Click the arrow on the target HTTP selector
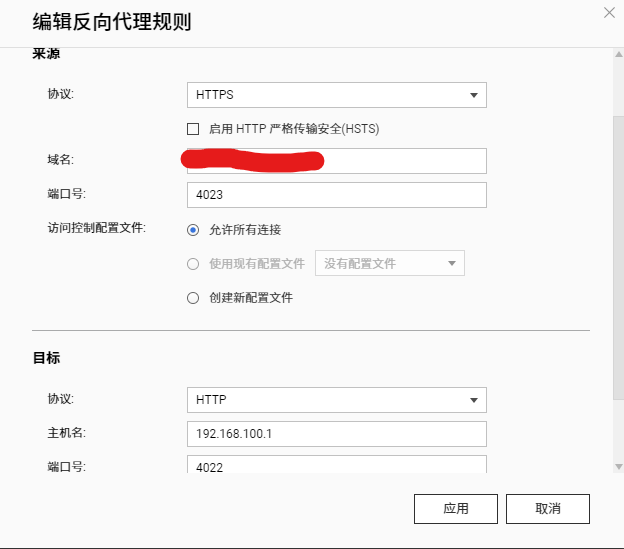 coord(473,400)
